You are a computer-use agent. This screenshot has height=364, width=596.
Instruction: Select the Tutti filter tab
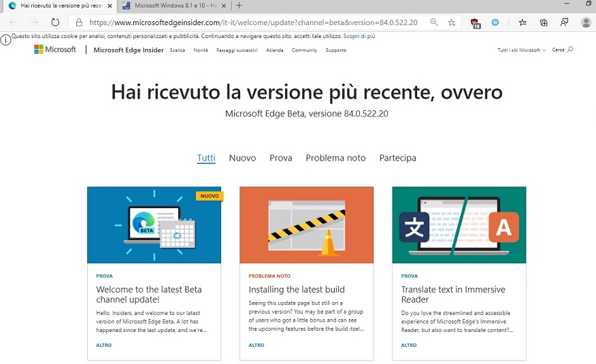tap(206, 158)
